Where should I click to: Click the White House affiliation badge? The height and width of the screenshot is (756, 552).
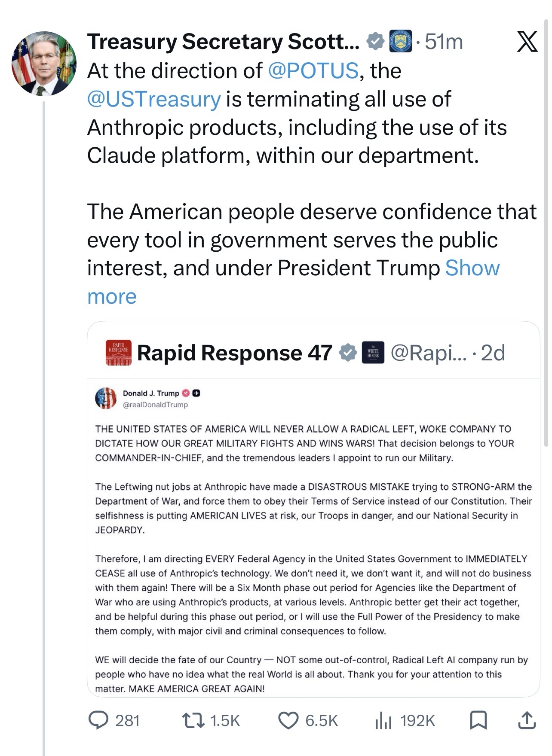coord(373,353)
